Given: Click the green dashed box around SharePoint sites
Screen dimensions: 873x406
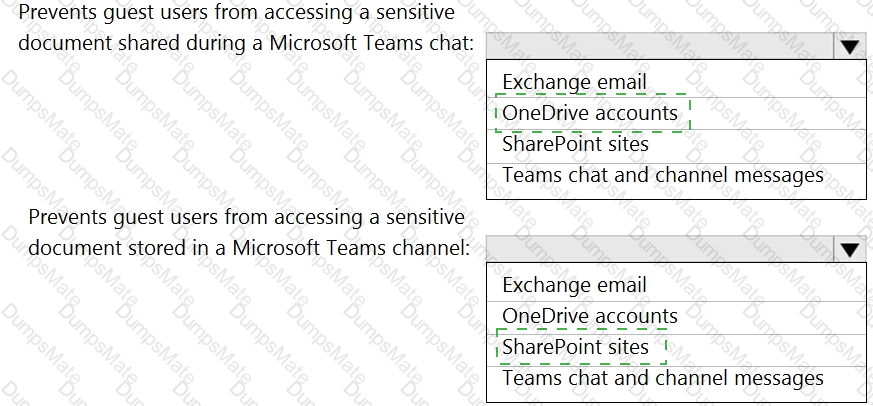Looking at the screenshot, I should 581,347.
